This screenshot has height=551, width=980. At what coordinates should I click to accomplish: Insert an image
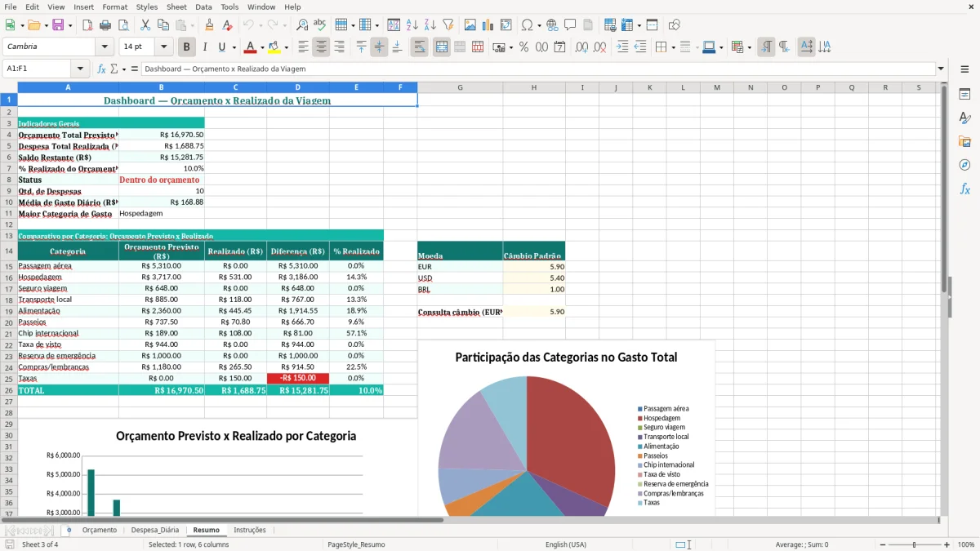tap(470, 25)
